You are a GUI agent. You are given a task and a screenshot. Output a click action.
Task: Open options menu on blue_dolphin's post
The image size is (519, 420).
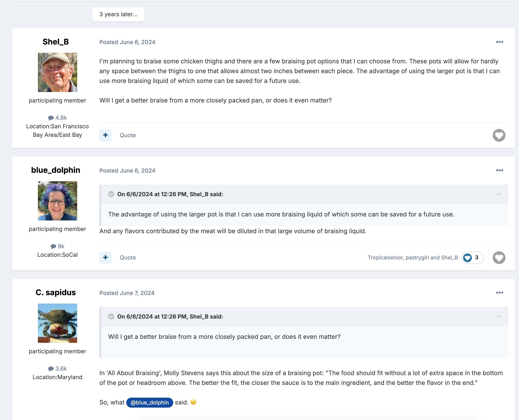pyautogui.click(x=499, y=170)
